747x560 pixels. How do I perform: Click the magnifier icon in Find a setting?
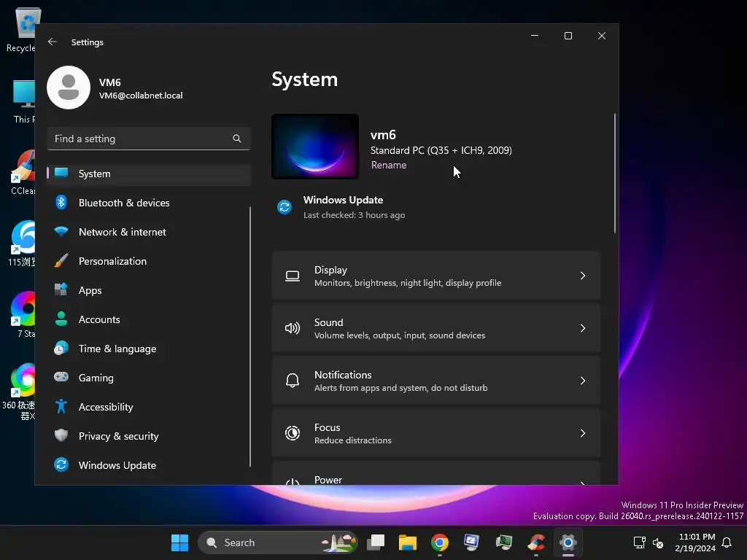(x=237, y=139)
